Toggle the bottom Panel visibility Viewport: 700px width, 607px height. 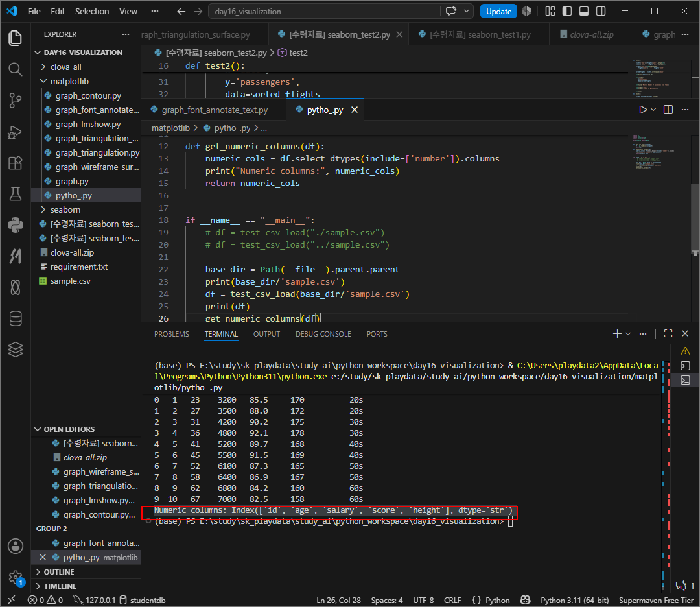click(584, 11)
